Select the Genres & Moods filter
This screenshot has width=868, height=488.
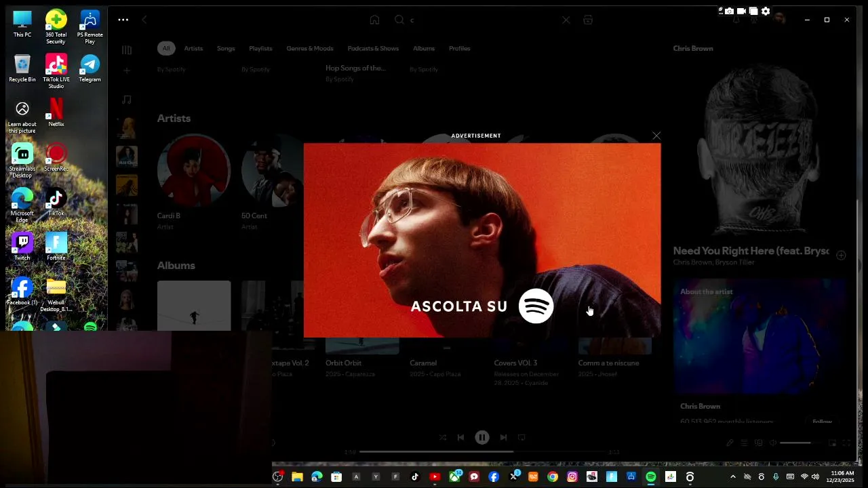tap(310, 48)
